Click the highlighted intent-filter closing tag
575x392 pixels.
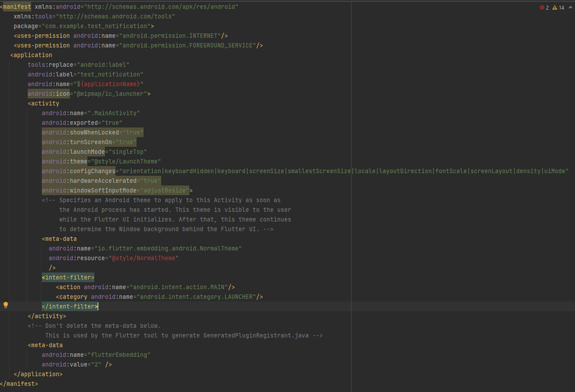(x=69, y=306)
